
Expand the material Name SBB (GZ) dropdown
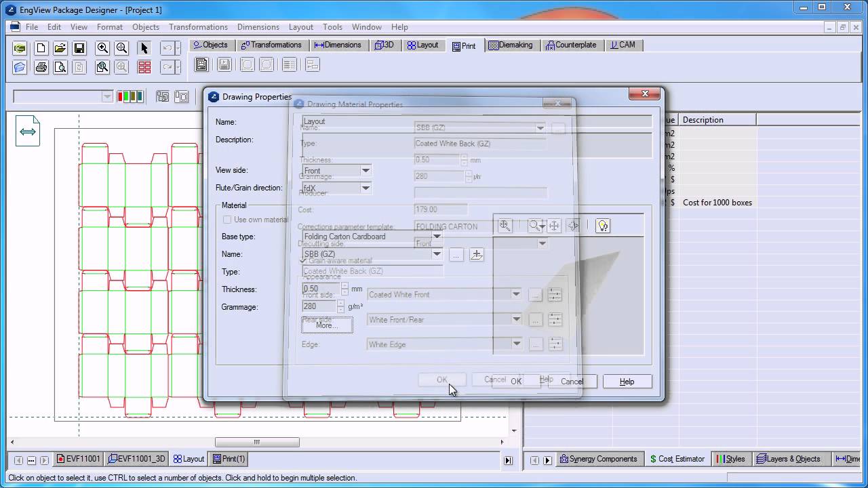click(437, 254)
